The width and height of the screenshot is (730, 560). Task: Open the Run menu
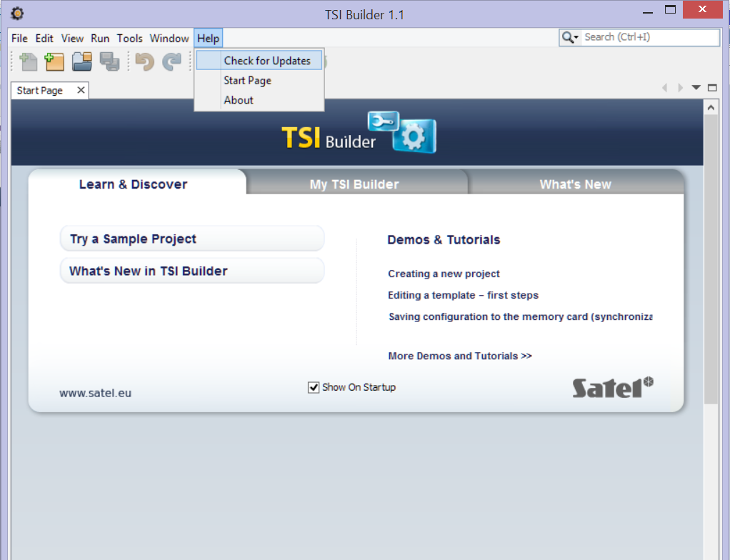pos(99,38)
